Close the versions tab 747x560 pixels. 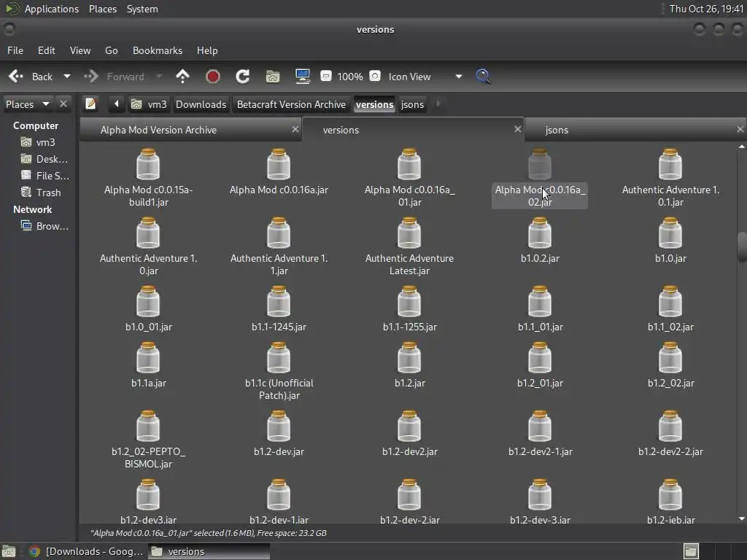click(x=518, y=129)
